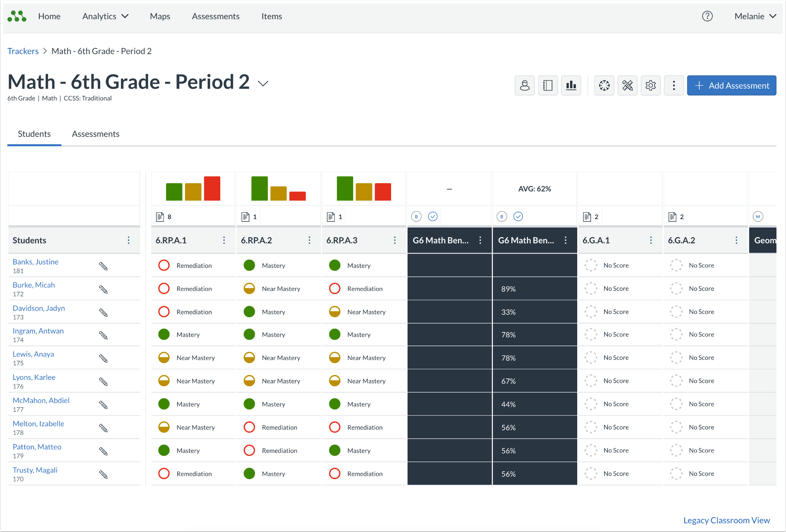
Task: Open Assessments in top navigation bar
Action: tap(216, 16)
